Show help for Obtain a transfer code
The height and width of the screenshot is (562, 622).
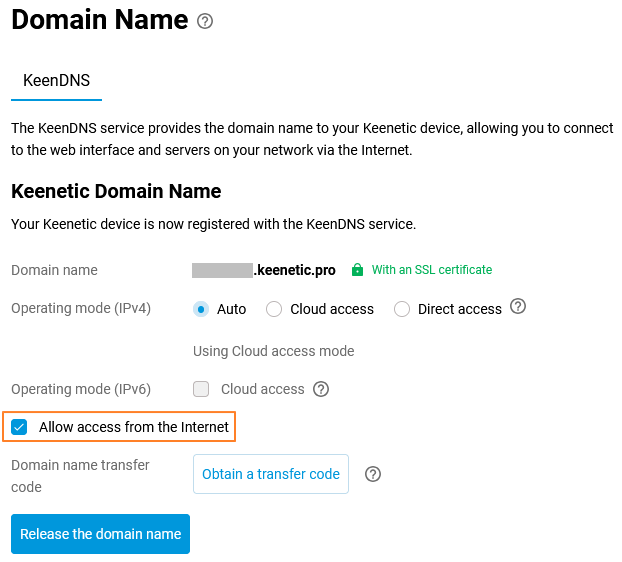(x=373, y=474)
